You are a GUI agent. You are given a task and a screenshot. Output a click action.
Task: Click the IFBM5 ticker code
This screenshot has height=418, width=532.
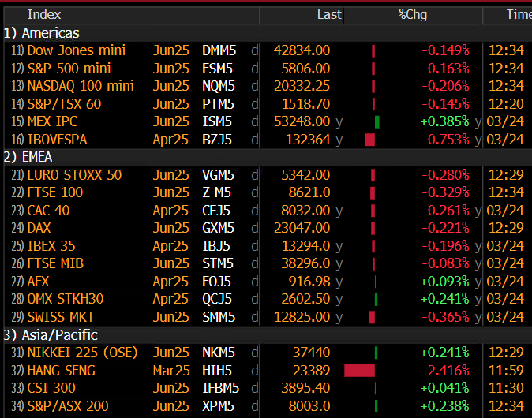221,388
